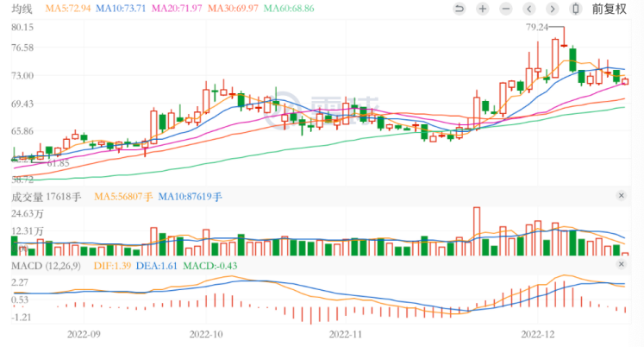Open the 前复权 adjustment dropdown
The width and height of the screenshot is (644, 347).
point(609,9)
